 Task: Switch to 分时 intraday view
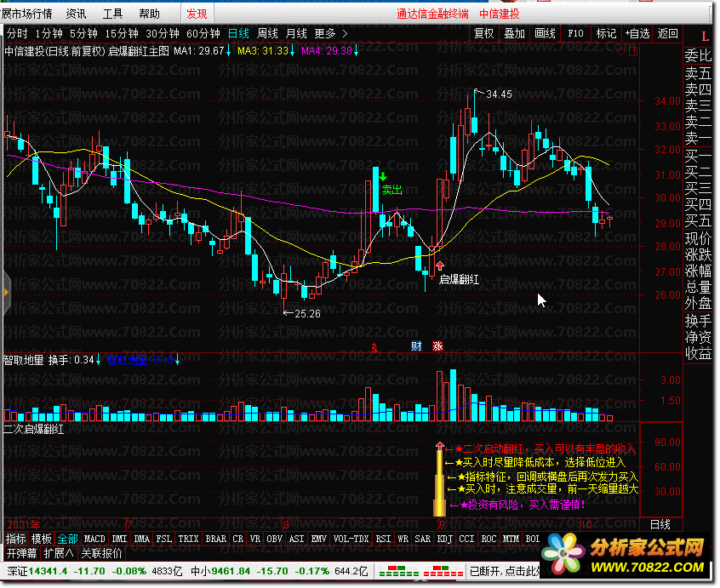18,33
